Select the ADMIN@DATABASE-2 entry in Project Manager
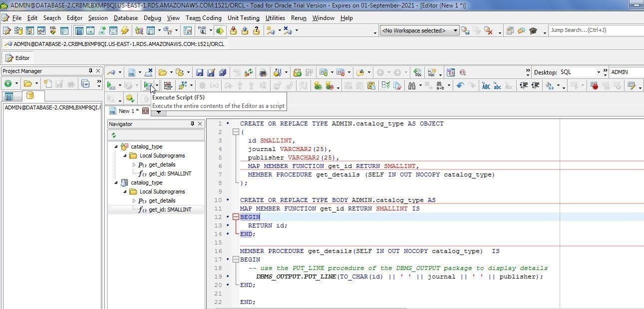Image resolution: width=644 pixels, height=309 pixels. [52, 107]
